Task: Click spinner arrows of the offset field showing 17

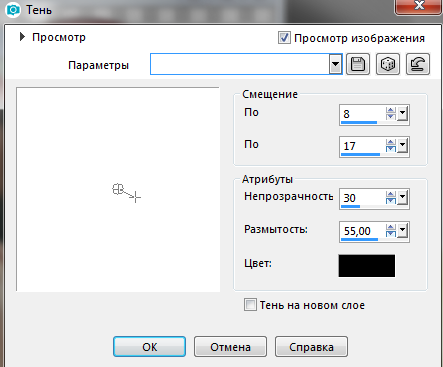Action: coord(391,145)
